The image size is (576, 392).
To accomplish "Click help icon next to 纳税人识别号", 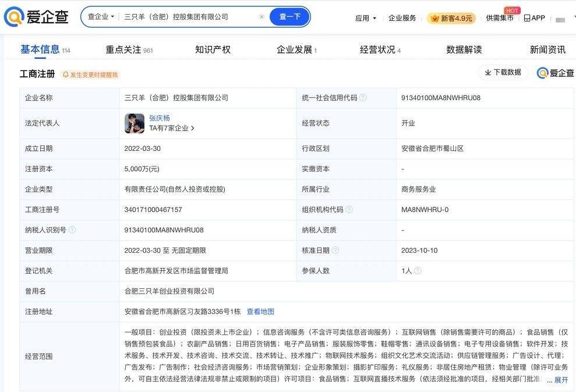I will (72, 229).
